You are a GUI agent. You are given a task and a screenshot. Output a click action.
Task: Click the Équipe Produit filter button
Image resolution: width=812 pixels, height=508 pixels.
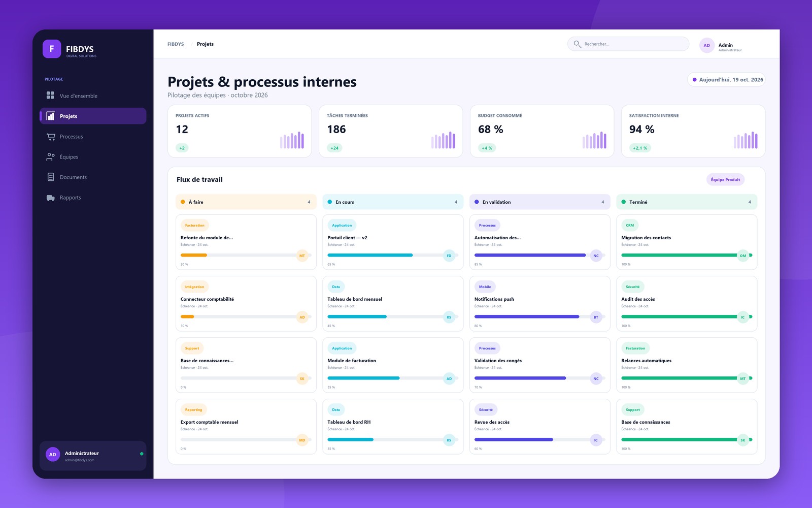[x=725, y=179]
